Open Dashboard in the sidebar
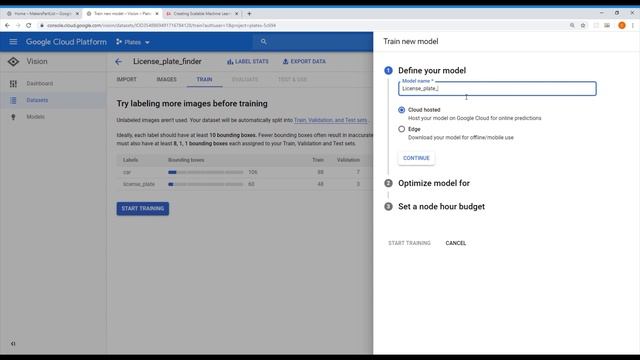 (x=40, y=84)
